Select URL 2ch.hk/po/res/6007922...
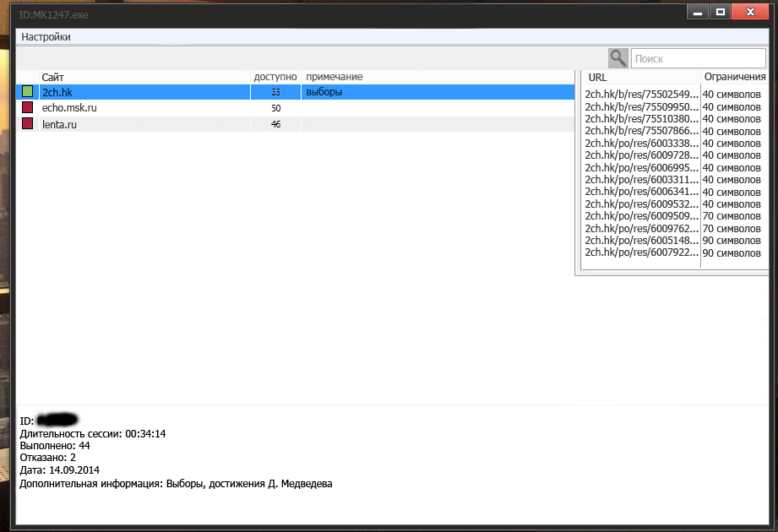The width and height of the screenshot is (778, 532). (641, 252)
